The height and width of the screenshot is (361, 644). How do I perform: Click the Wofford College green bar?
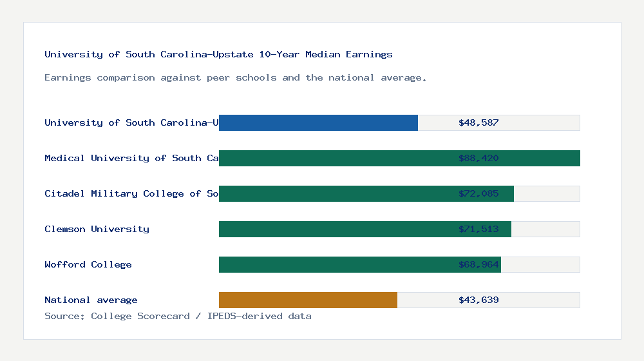[x=360, y=264]
